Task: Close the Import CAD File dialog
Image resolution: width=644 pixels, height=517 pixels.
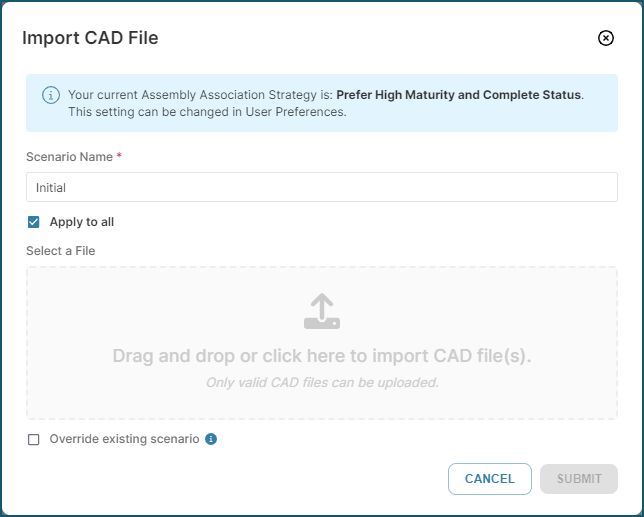Action: (x=605, y=38)
